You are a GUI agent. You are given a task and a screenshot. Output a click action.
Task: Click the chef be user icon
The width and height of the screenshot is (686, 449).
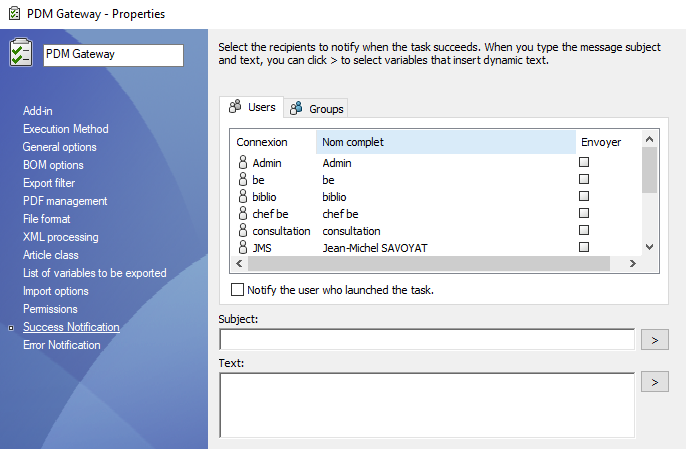[x=242, y=214]
